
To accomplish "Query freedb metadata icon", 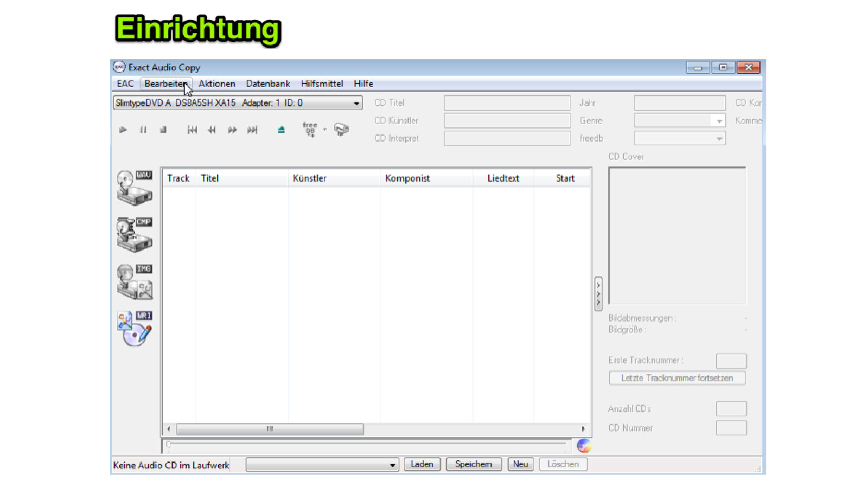I will [x=310, y=129].
